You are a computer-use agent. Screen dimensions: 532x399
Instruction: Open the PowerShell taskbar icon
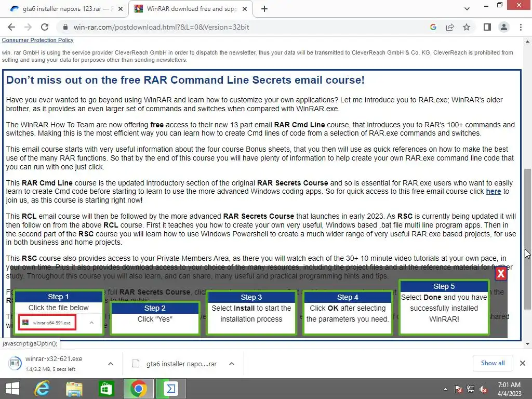point(170,389)
